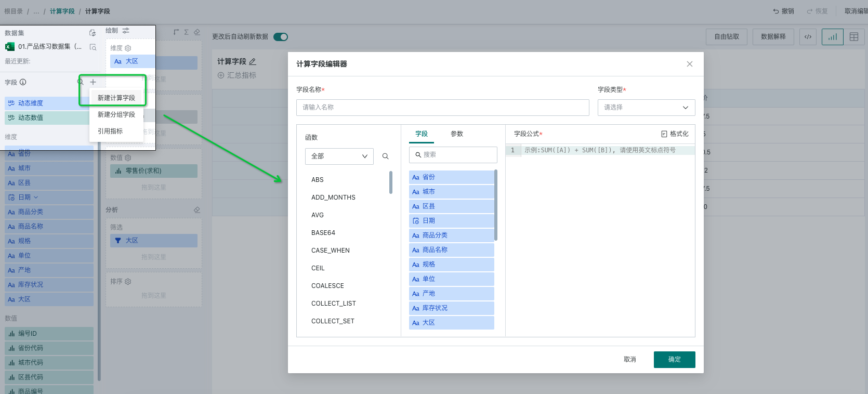Click the settings sliders icon next to 绘制

click(126, 31)
